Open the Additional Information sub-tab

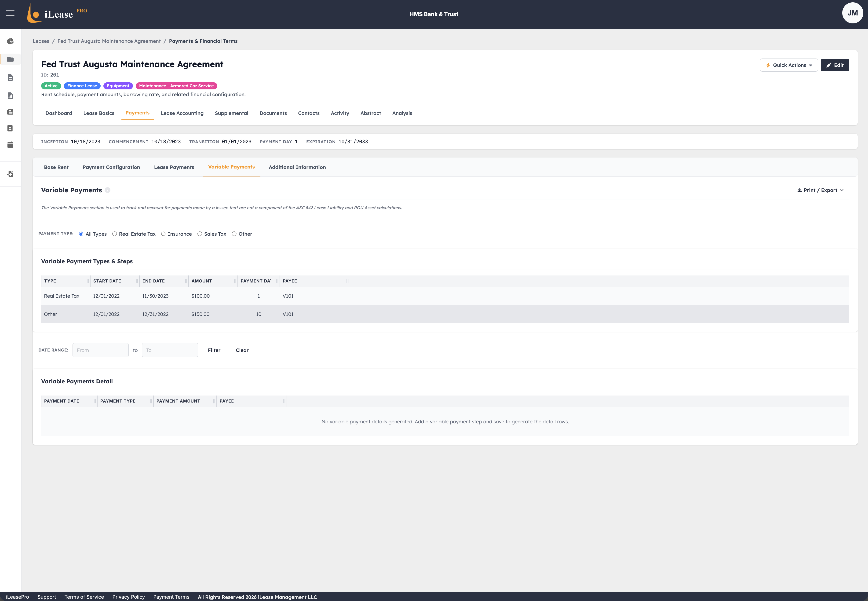point(297,167)
